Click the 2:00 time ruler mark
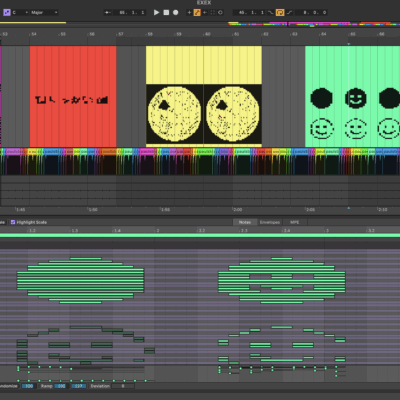This screenshot has width=400, height=400. [x=238, y=210]
